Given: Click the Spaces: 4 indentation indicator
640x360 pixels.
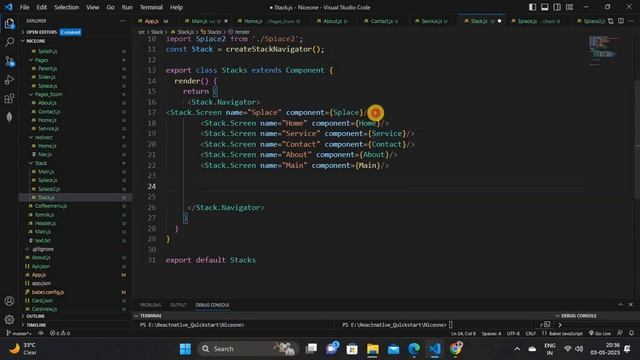Looking at the screenshot, I should [x=491, y=333].
